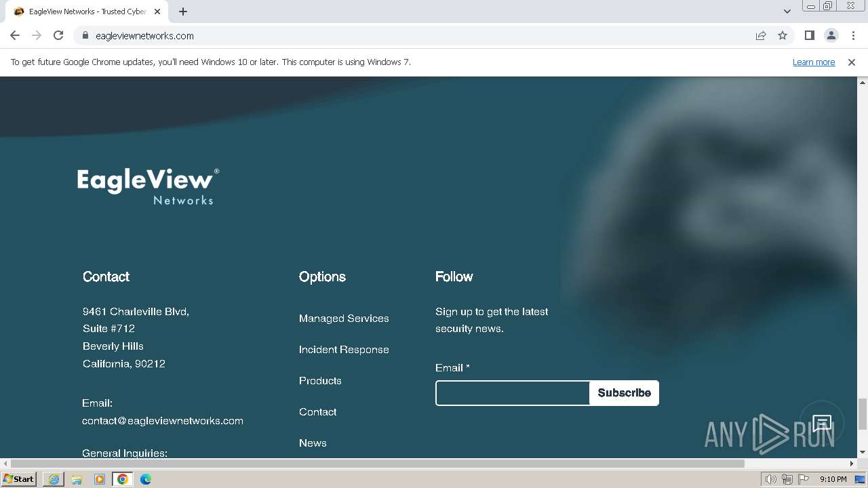Open the Action Center flag icon
868x488 pixels.
(804, 479)
